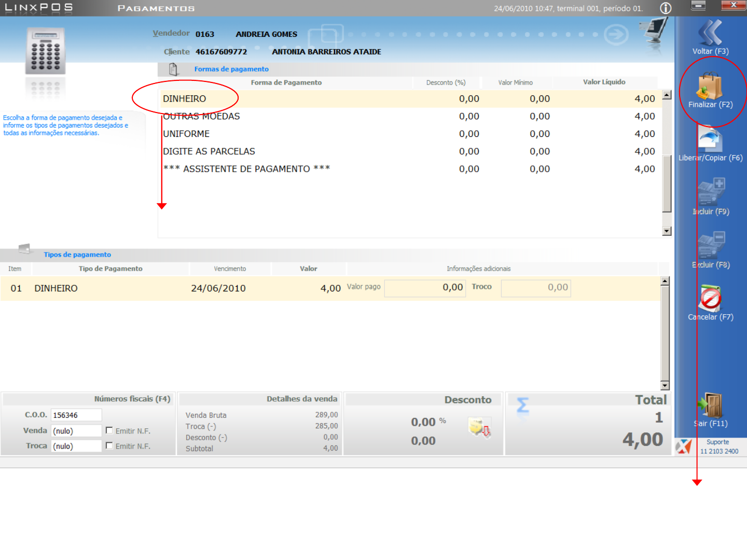Viewport: 747px width, 560px height.
Task: Click the Sair (F11) door icon
Action: coord(710,405)
